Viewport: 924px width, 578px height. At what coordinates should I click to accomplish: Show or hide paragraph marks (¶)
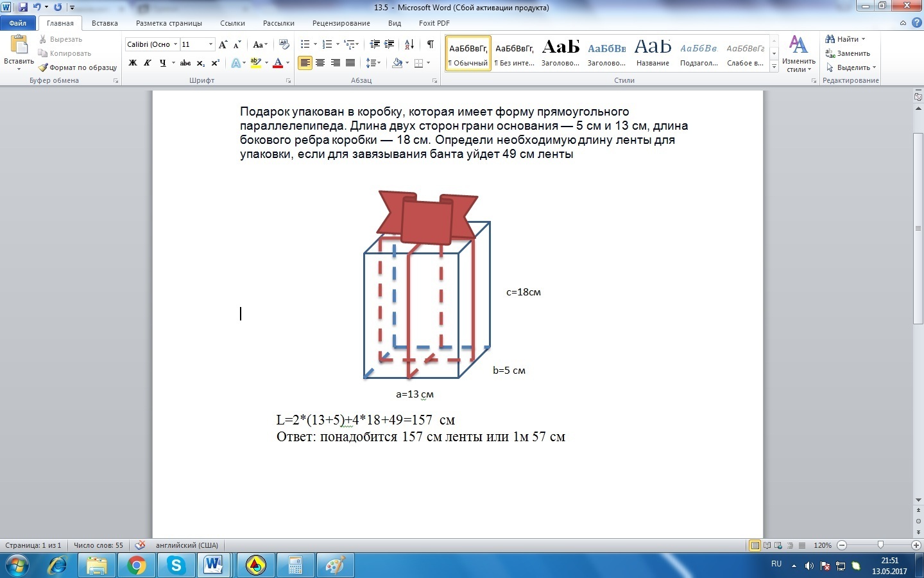point(430,44)
